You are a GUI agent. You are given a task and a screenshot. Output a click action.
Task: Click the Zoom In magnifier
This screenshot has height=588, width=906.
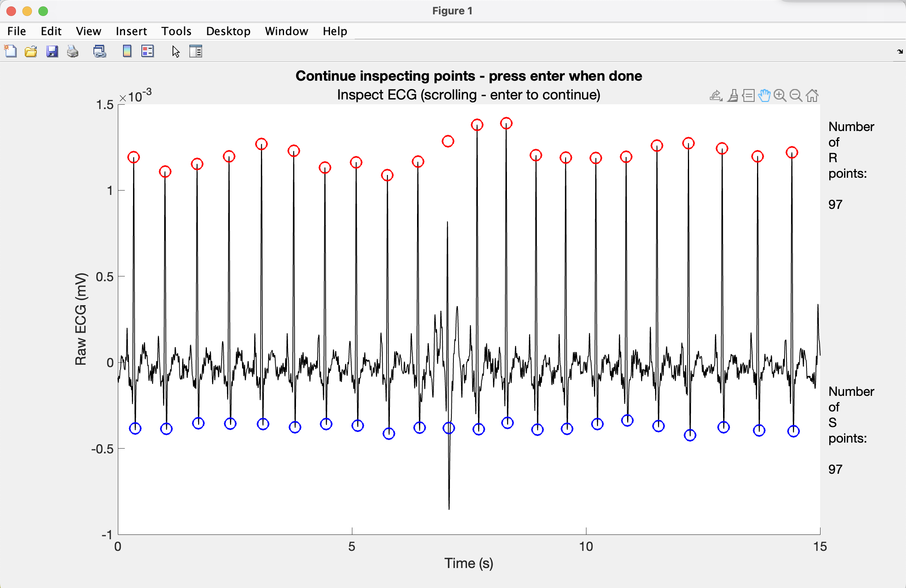pyautogui.click(x=780, y=96)
